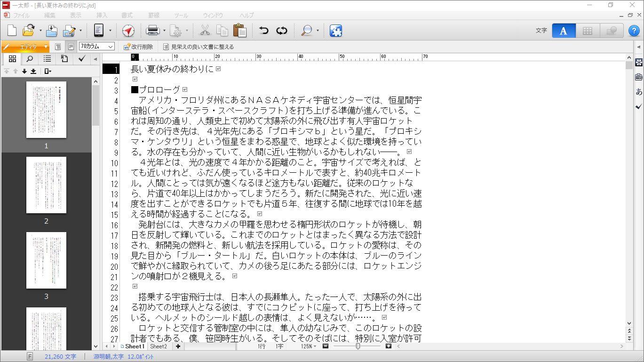Click the save-as pencil icon
This screenshot has height=362, width=644.
(69, 31)
